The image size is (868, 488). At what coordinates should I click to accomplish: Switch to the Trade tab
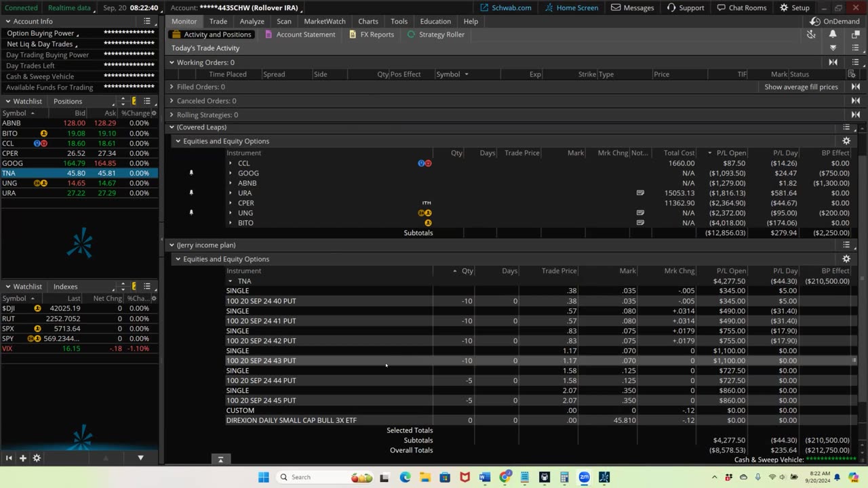click(218, 21)
